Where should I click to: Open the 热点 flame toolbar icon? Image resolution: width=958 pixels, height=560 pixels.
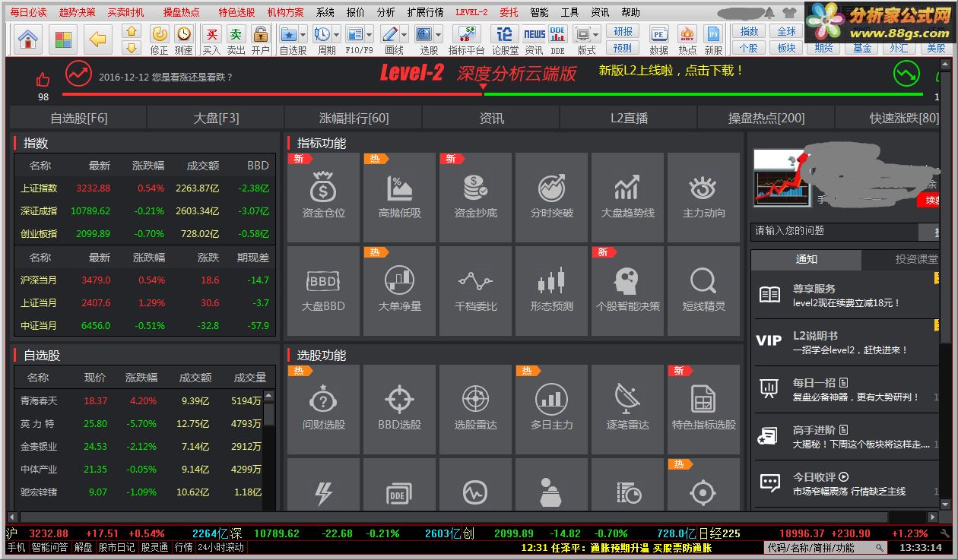coord(687,39)
